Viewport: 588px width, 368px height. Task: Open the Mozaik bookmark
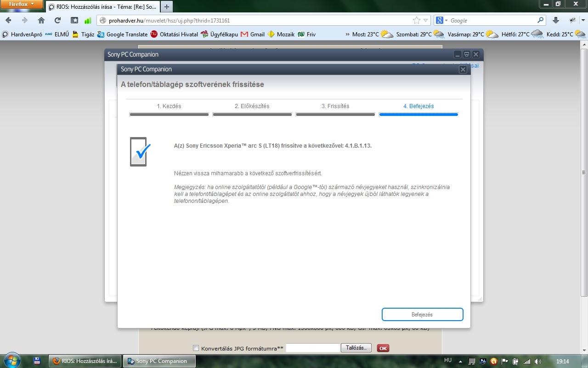281,34
